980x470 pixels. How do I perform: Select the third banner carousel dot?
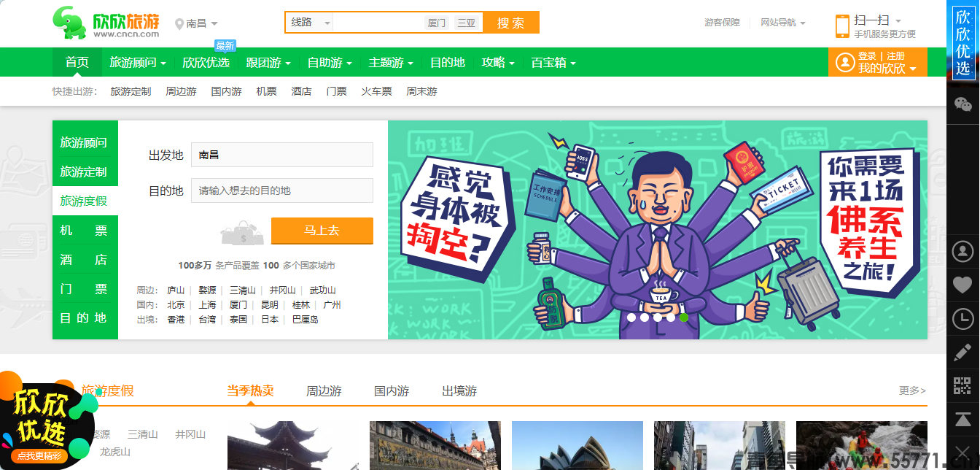click(658, 317)
